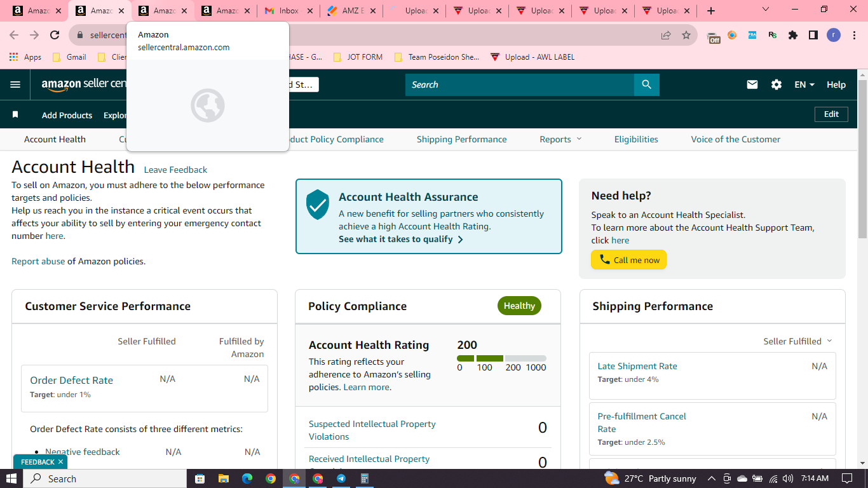Click the Report abuse link
868x488 pixels.
(38, 261)
